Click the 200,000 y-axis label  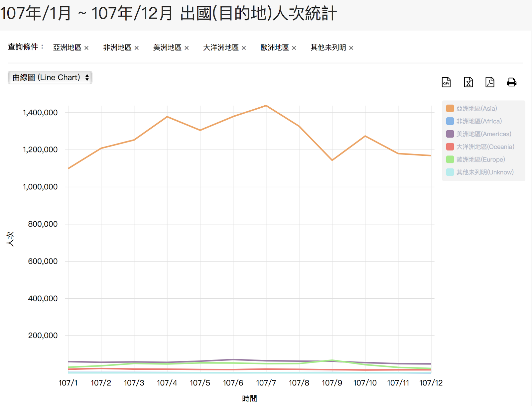(x=43, y=335)
